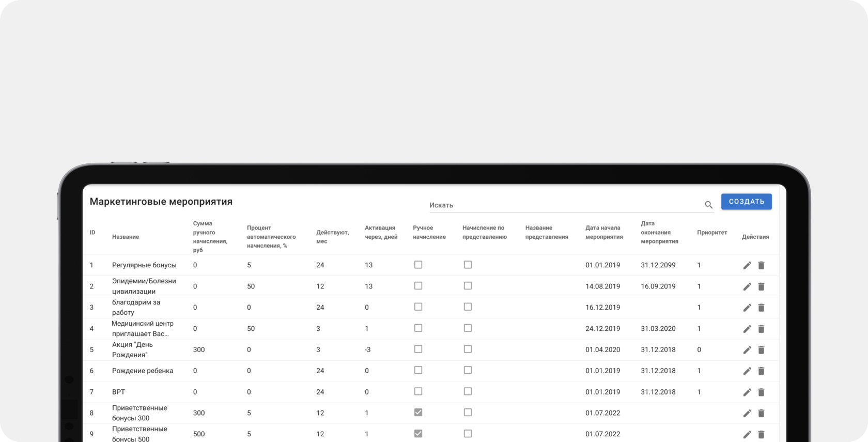Uncheck Ручное начисление for Приветственные бонусы 300

419,413
